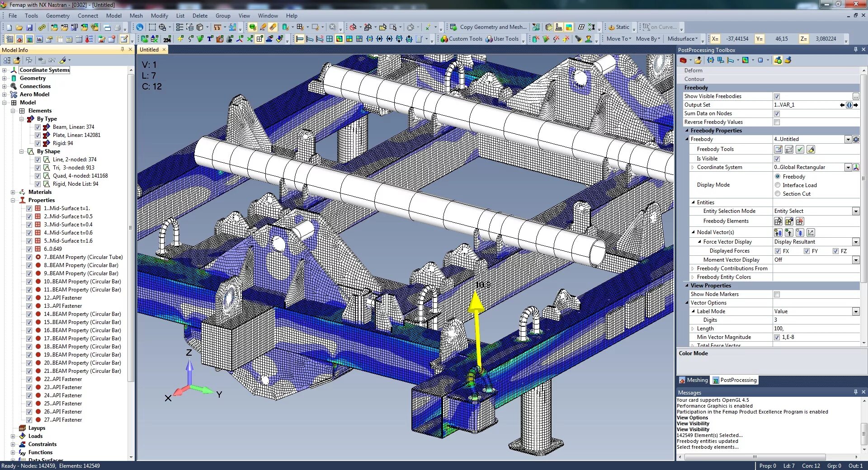Click the Static analysis toolbar button
The width and height of the screenshot is (868, 470).
coord(619,27)
